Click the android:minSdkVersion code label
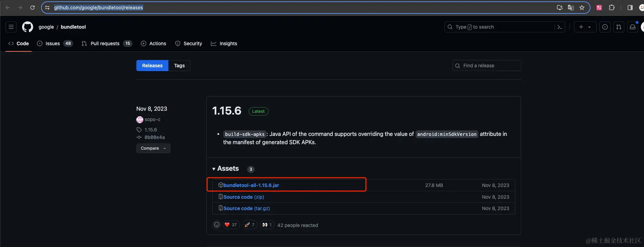Image resolution: width=644 pixels, height=247 pixels. tap(447, 134)
